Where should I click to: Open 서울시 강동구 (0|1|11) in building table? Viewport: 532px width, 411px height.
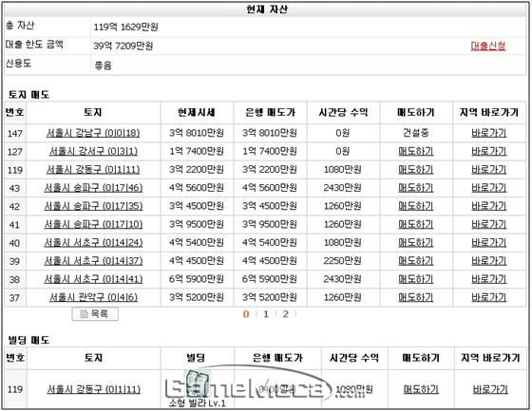pos(94,389)
